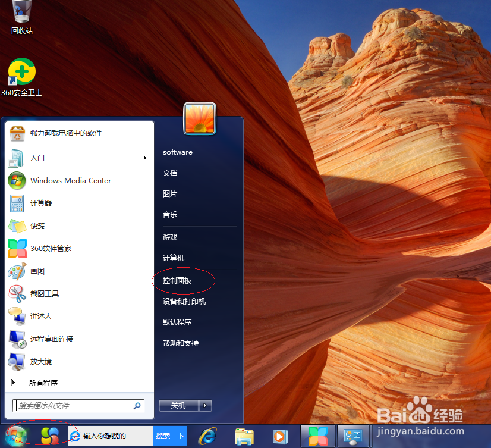
Task: Start the 计算器 calculator
Action: [x=40, y=203]
